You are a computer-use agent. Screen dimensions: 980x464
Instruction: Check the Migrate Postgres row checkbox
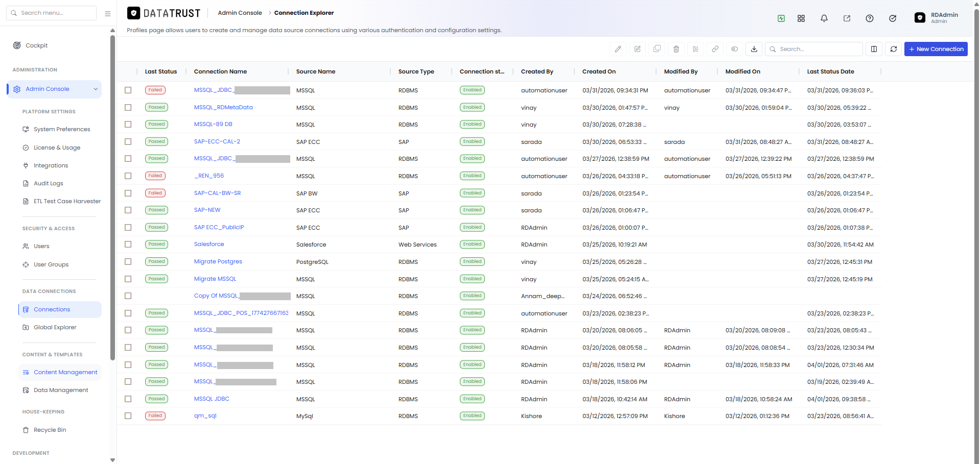tap(128, 261)
